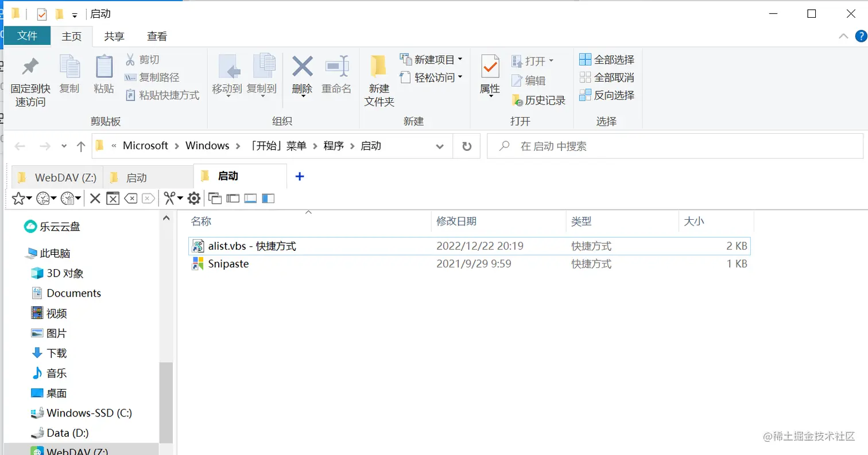Toggle the vertical extra view pane
This screenshot has height=455, width=868.
pos(268,198)
